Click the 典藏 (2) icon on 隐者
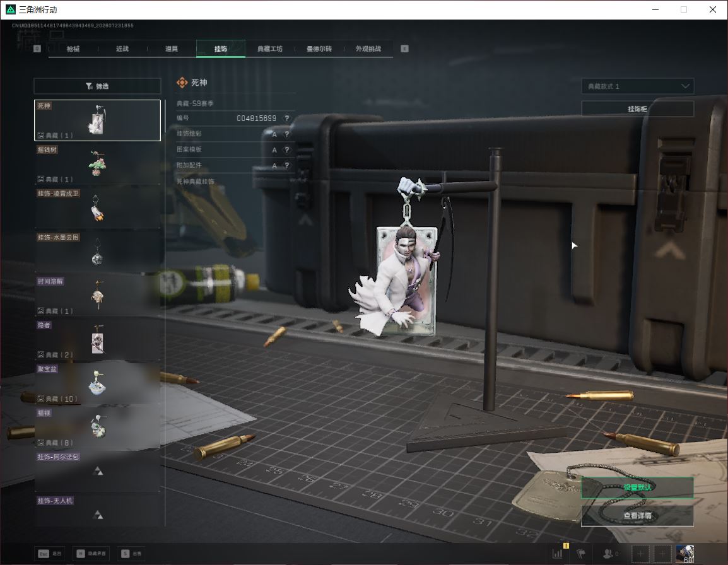 click(41, 354)
